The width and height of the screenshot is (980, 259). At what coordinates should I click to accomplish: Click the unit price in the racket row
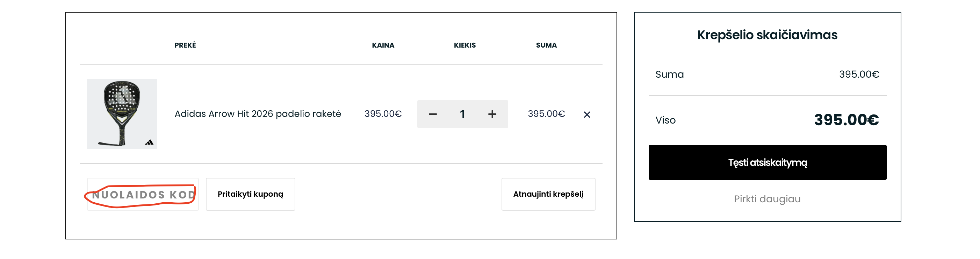click(383, 114)
